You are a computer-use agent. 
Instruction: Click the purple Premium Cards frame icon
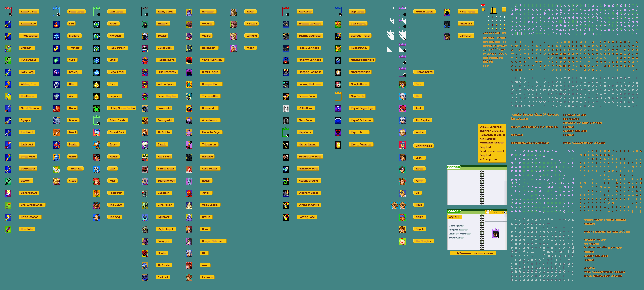(x=403, y=11)
